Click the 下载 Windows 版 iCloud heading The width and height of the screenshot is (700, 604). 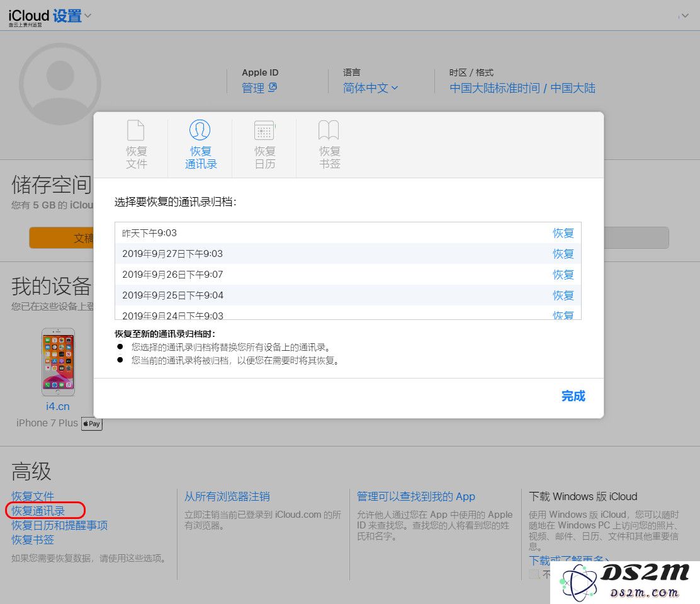tap(583, 496)
